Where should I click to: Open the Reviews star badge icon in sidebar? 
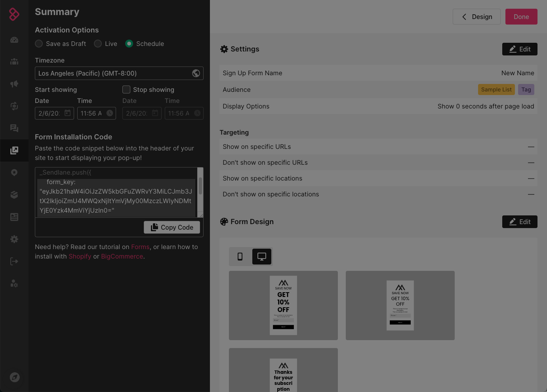coord(14,173)
